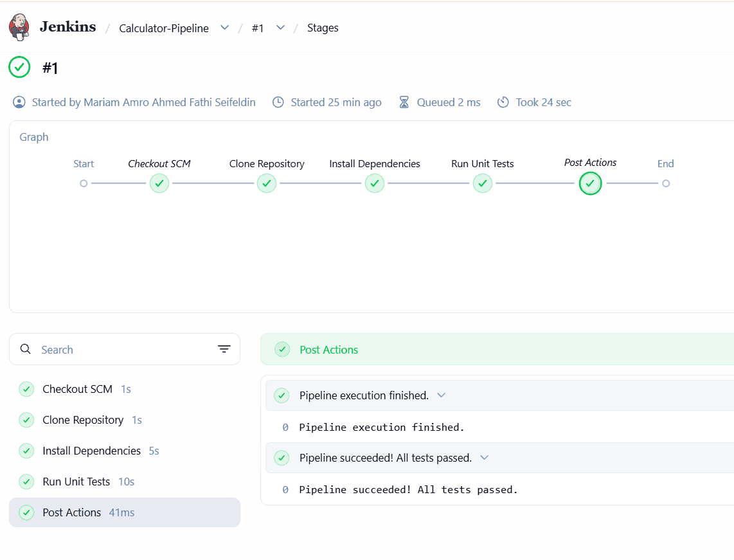Click the success icon beside Checkout SCM list row
The width and height of the screenshot is (734, 560).
pos(27,389)
